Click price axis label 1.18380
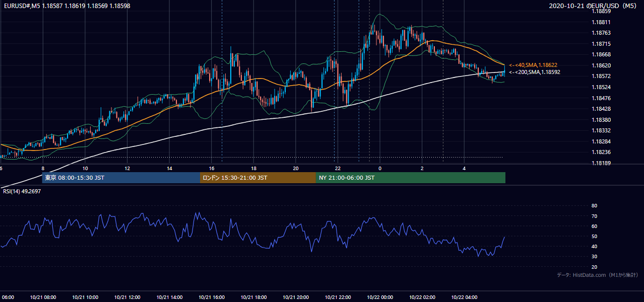The image size is (644, 302). [x=601, y=120]
